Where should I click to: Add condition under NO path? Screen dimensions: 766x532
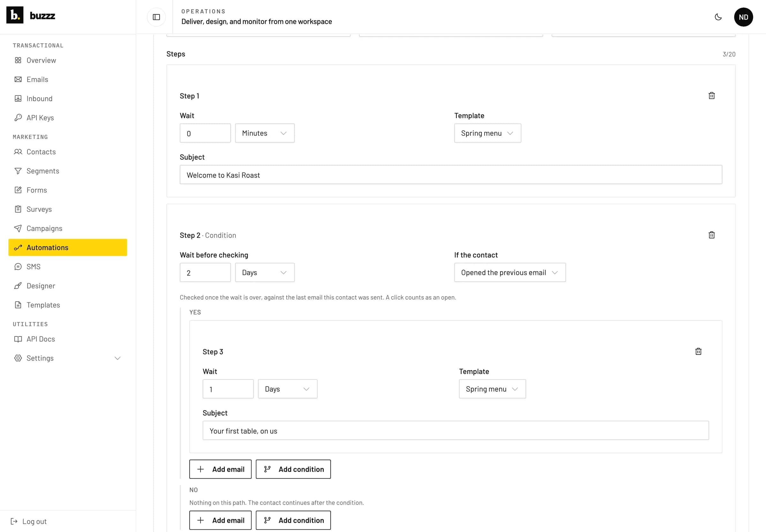click(293, 520)
